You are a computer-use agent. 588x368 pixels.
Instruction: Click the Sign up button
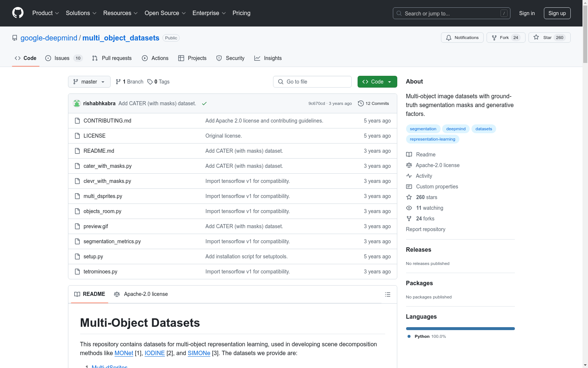coord(557,13)
